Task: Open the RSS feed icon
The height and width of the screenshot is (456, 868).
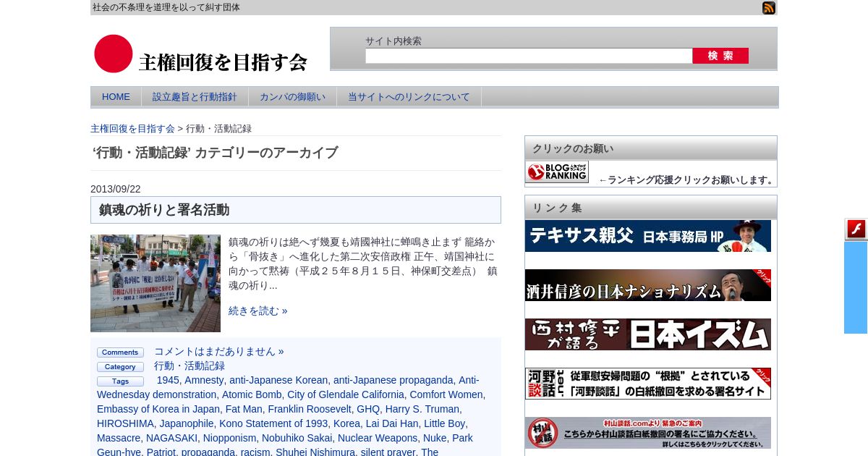Action: click(769, 8)
